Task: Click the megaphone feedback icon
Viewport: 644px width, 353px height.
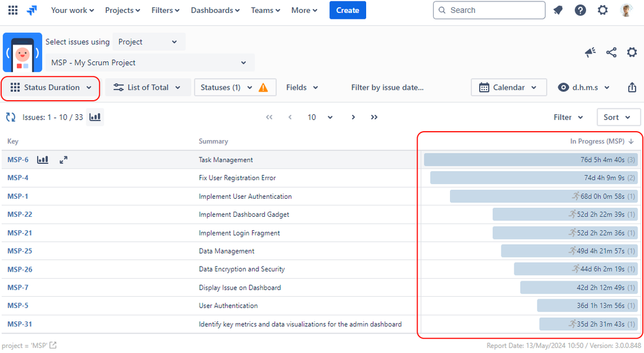Action: (x=590, y=52)
